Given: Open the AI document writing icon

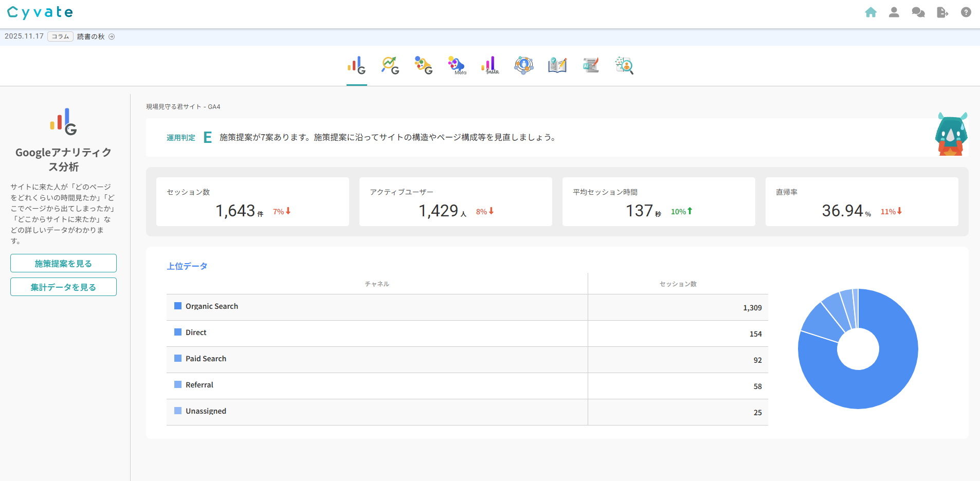Looking at the screenshot, I should point(591,65).
